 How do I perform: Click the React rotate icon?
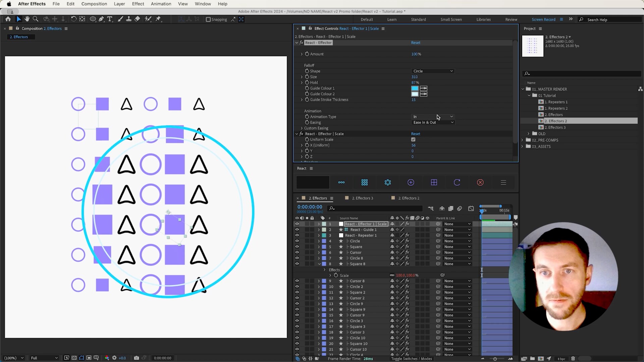pos(457,182)
